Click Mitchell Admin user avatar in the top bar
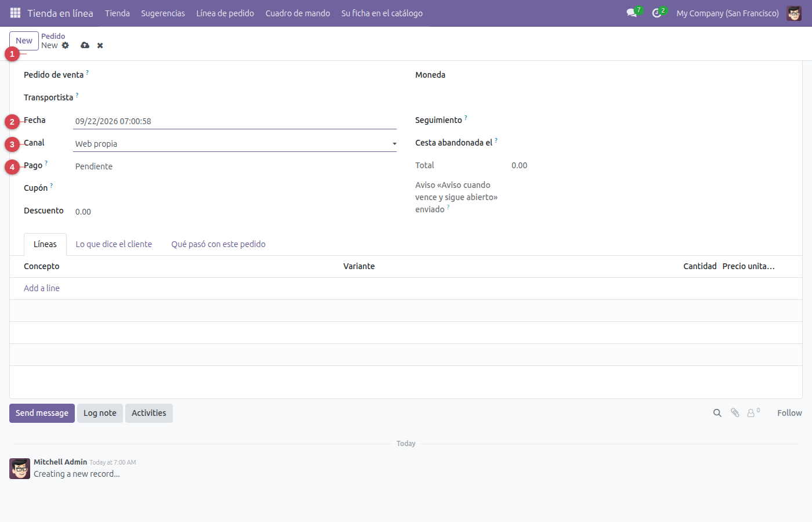This screenshot has height=522, width=812. pos(794,13)
